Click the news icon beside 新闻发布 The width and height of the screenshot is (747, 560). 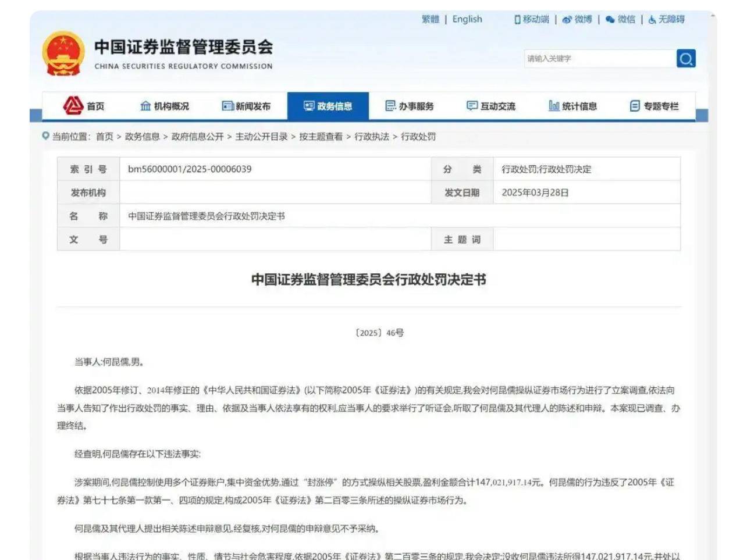click(227, 106)
